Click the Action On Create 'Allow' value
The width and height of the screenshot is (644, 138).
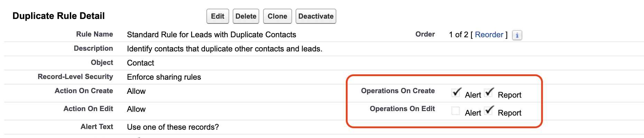pos(136,91)
